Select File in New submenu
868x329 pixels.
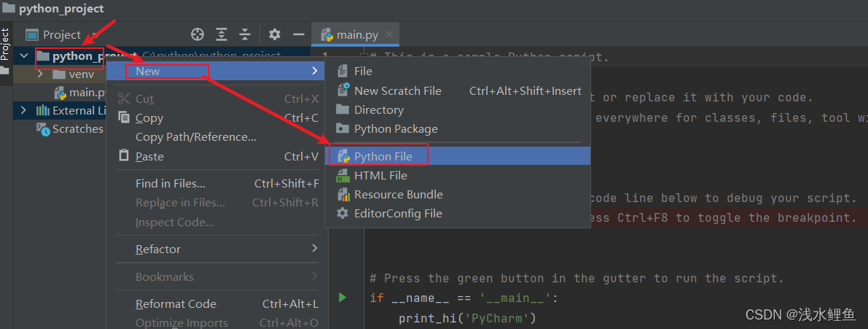(x=457, y=71)
